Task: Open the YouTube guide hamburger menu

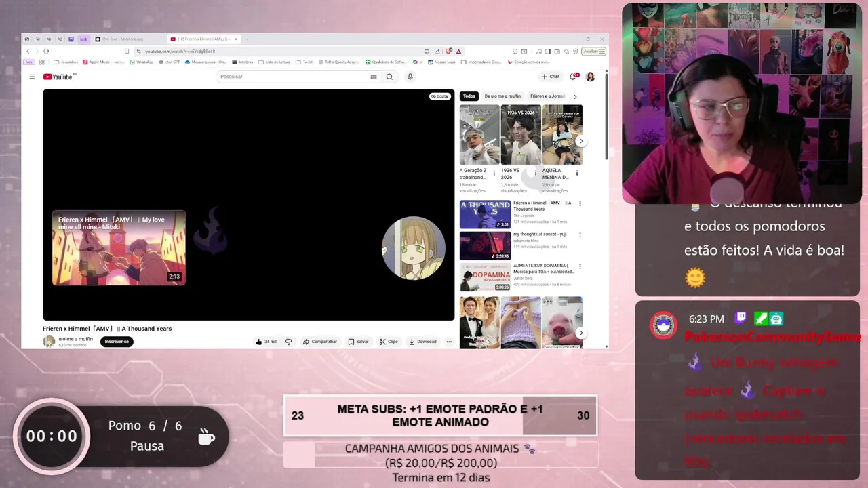Action: pyautogui.click(x=32, y=77)
